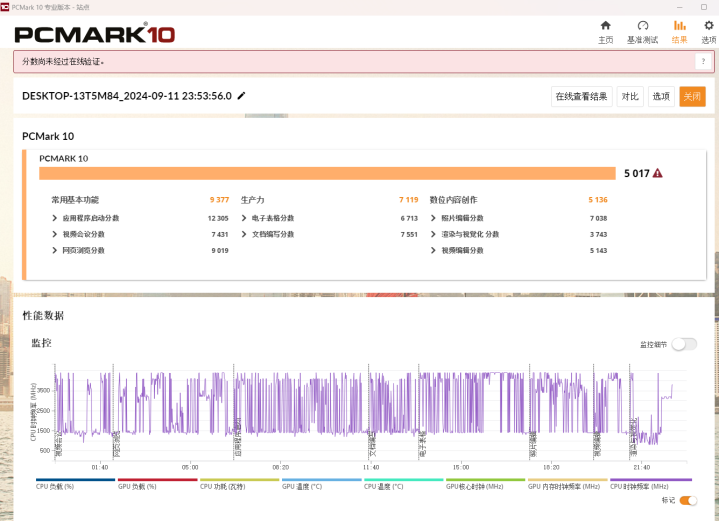Click the orange 关闭 button

(x=692, y=96)
